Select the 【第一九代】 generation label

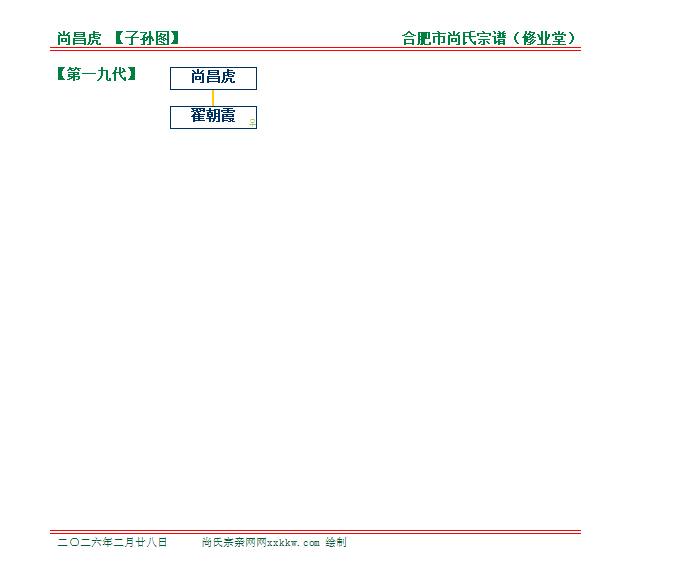coord(97,74)
